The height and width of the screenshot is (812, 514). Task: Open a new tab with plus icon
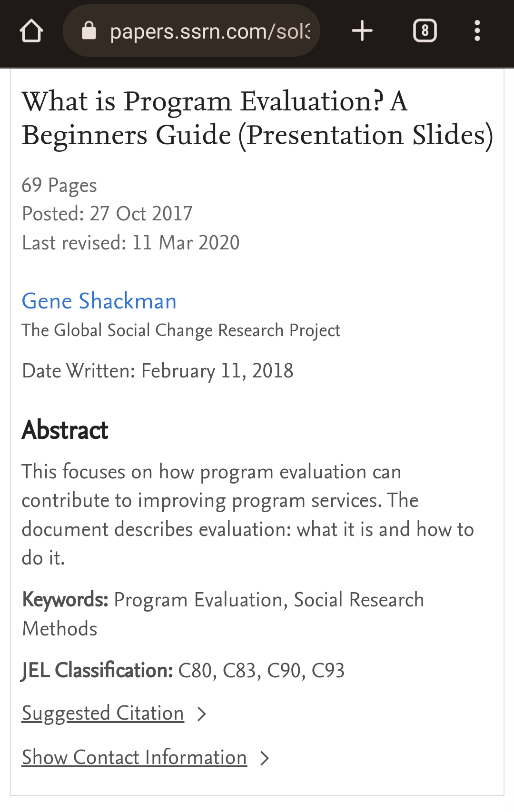click(x=362, y=31)
